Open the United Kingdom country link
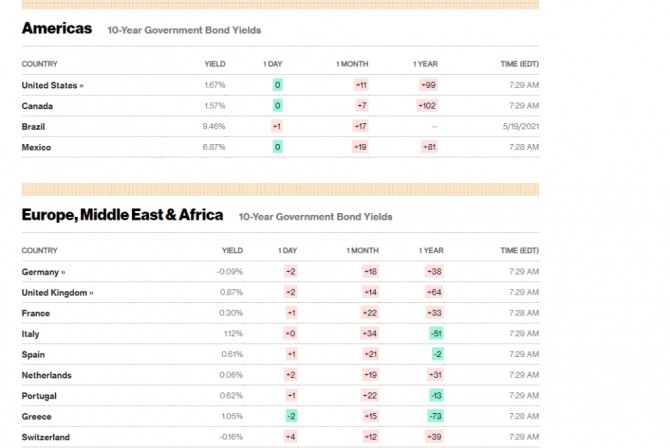670x448 pixels. pos(57,292)
